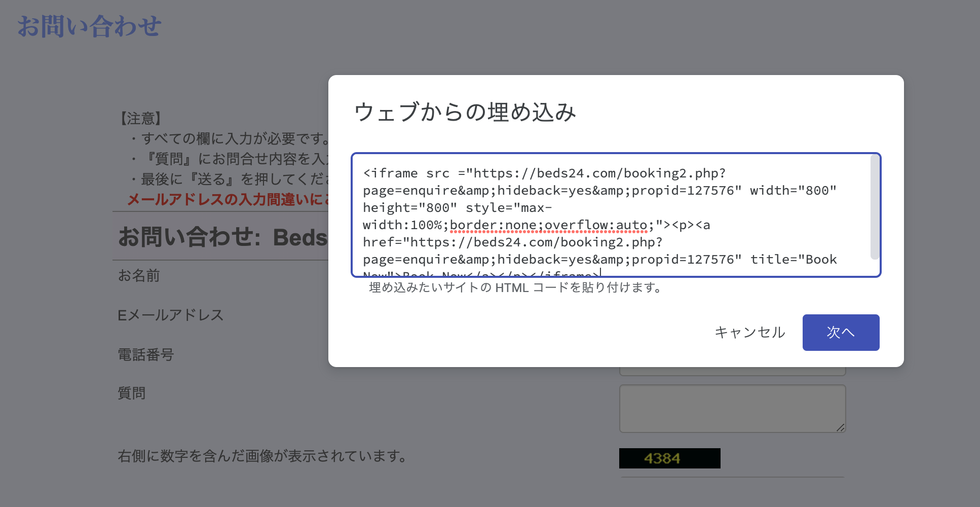
Task: Click the 電話番号 field label
Action: click(146, 355)
